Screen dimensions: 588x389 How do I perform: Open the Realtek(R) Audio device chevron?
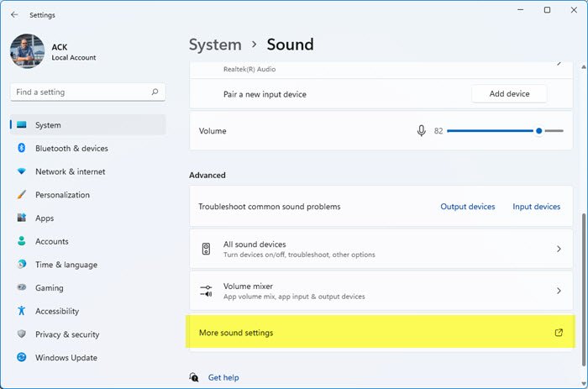point(559,63)
